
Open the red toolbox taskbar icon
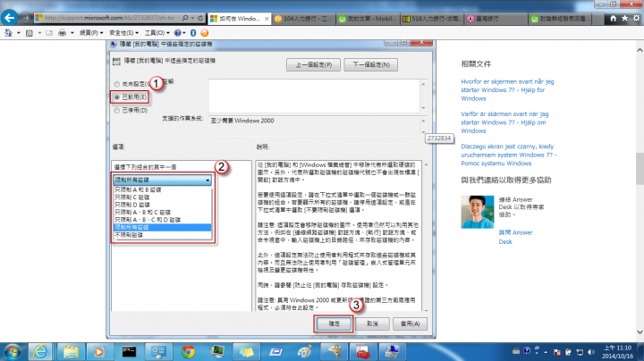pyautogui.click(x=362, y=352)
